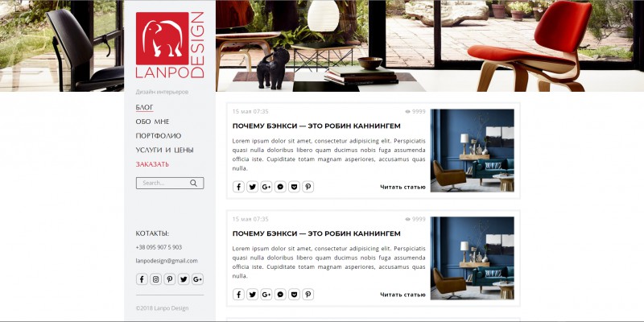
Task: Pin first article on Pinterest
Action: click(x=308, y=187)
